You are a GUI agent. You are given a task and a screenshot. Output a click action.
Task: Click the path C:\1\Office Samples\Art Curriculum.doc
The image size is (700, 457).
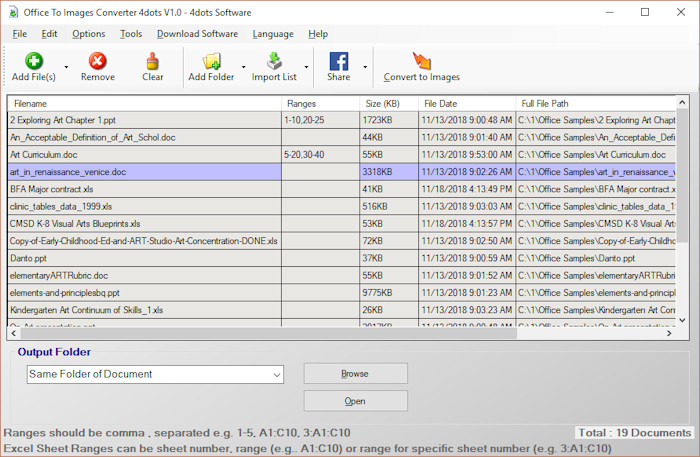click(596, 154)
